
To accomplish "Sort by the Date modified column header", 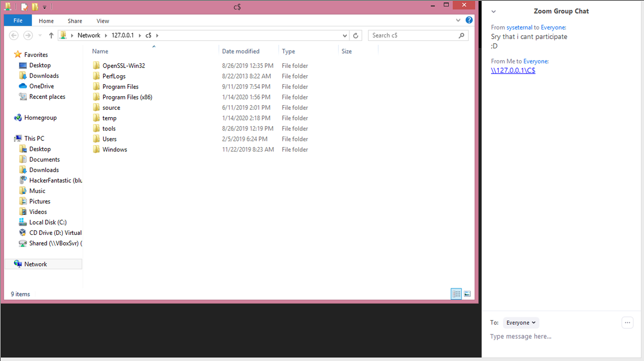I will click(x=240, y=52).
